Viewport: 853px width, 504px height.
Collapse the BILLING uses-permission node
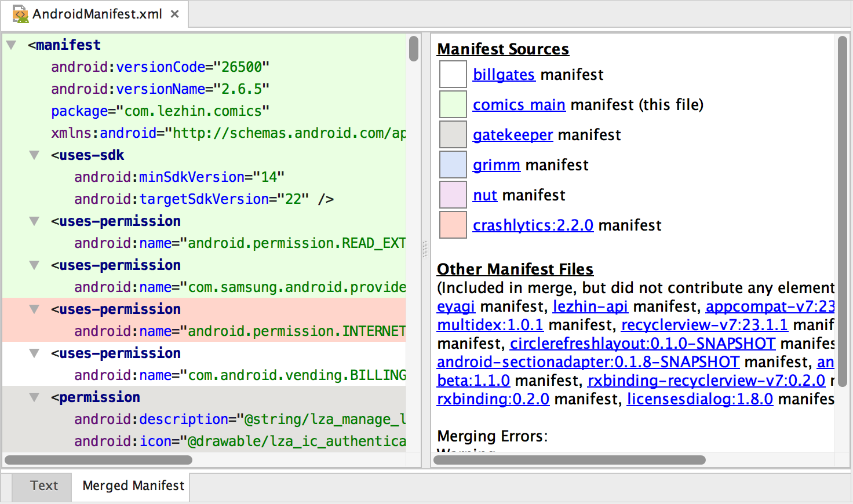click(34, 353)
